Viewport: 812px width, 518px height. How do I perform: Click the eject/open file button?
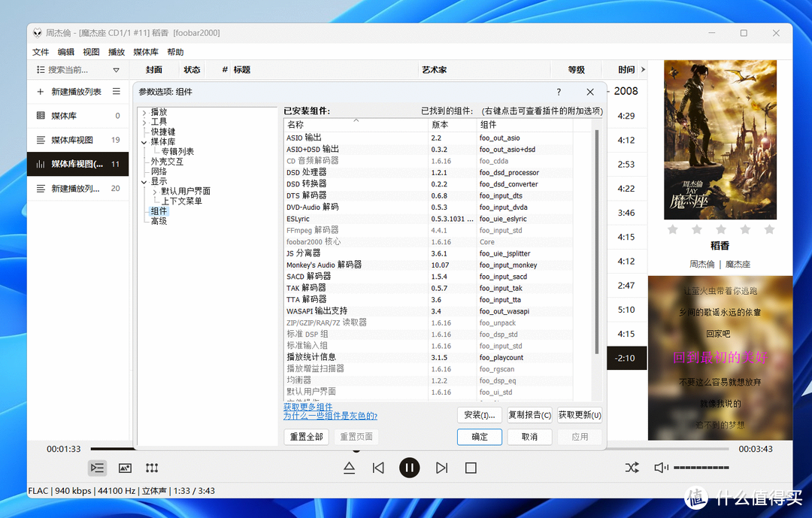click(x=349, y=468)
